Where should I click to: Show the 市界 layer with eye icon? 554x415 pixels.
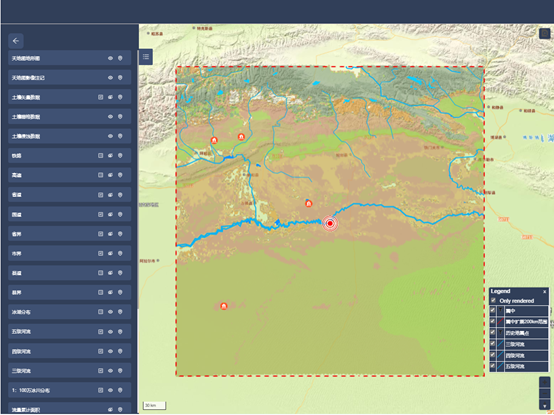[110, 253]
